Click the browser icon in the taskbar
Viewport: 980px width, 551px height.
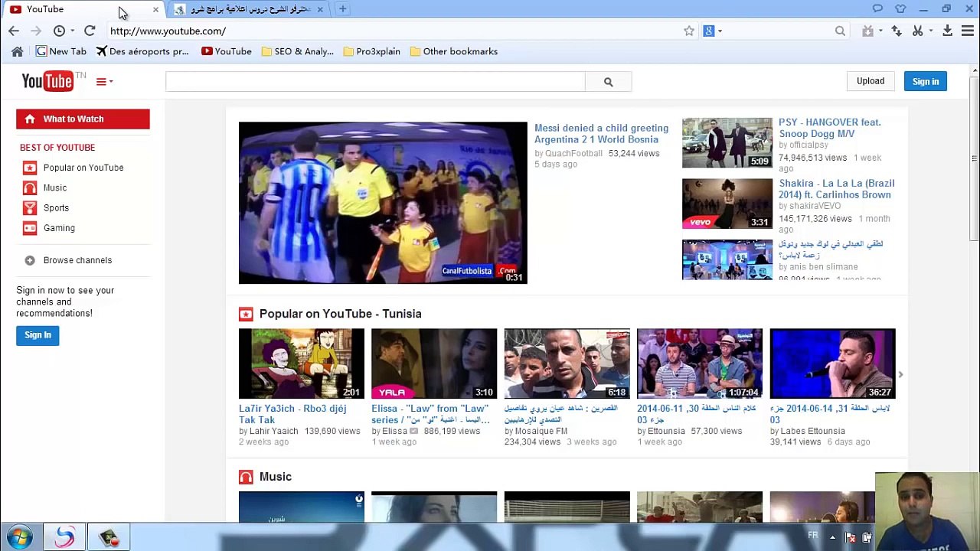click(64, 537)
